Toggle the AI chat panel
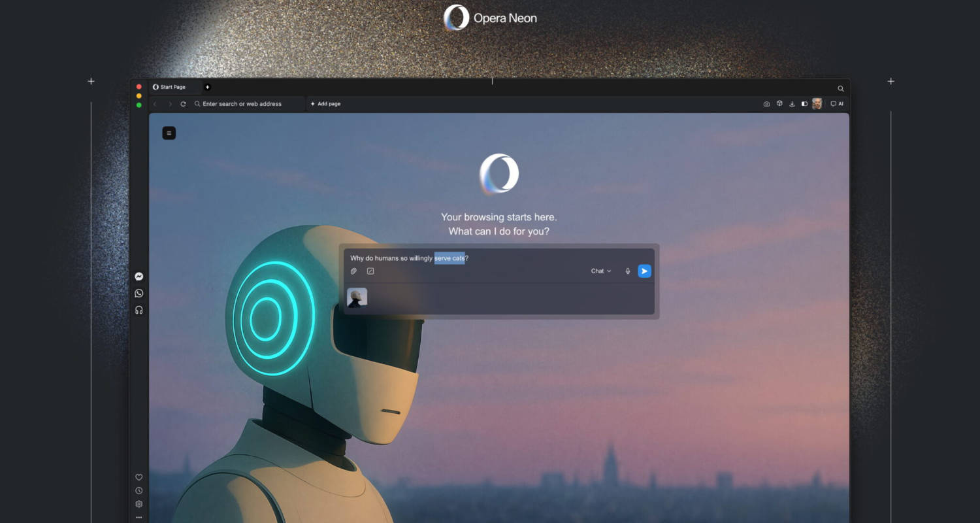 (837, 104)
